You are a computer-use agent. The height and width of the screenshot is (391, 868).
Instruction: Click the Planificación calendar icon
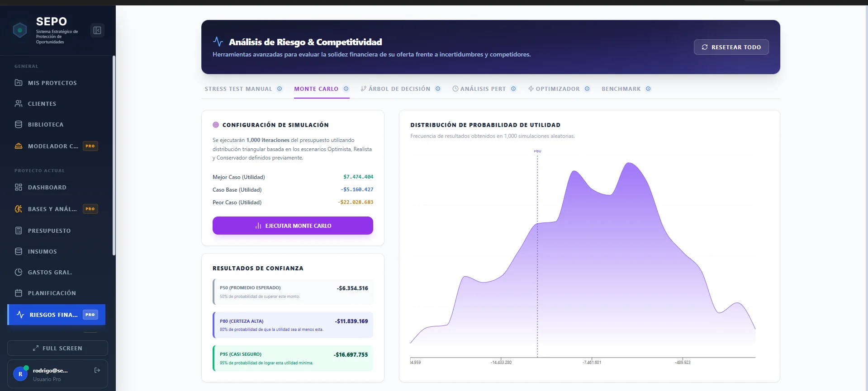(x=19, y=293)
